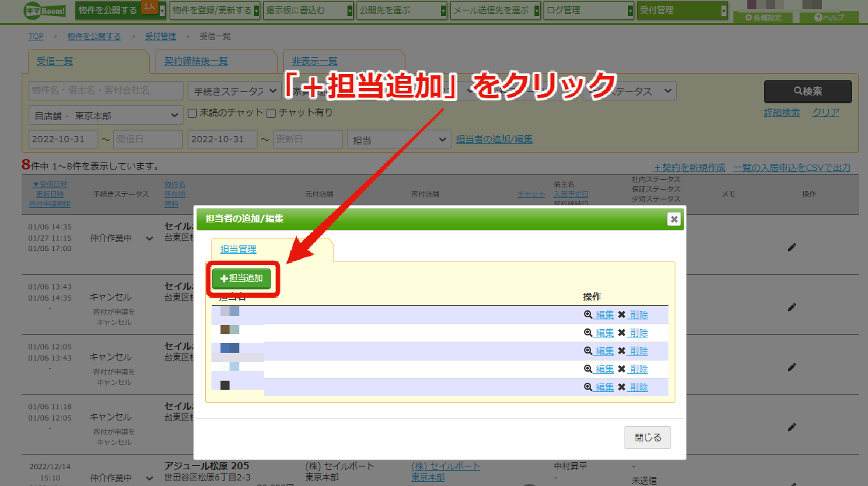Viewport: 868px width, 486px height.
Task: Click the dark 検索 search button
Action: [x=808, y=91]
